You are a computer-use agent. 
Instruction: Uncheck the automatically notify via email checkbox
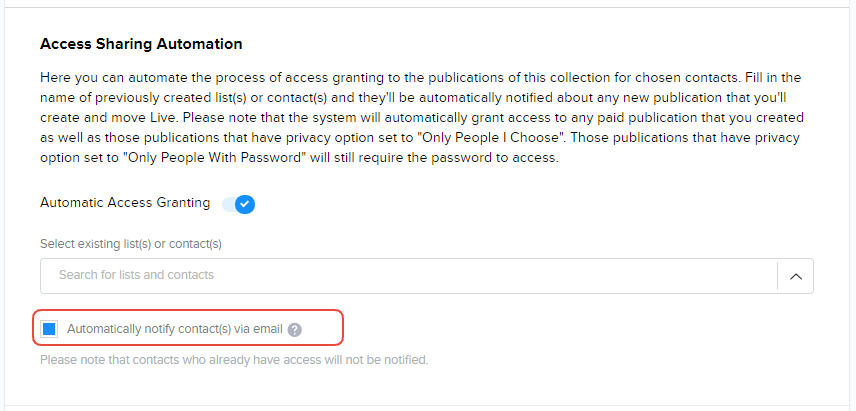[50, 329]
